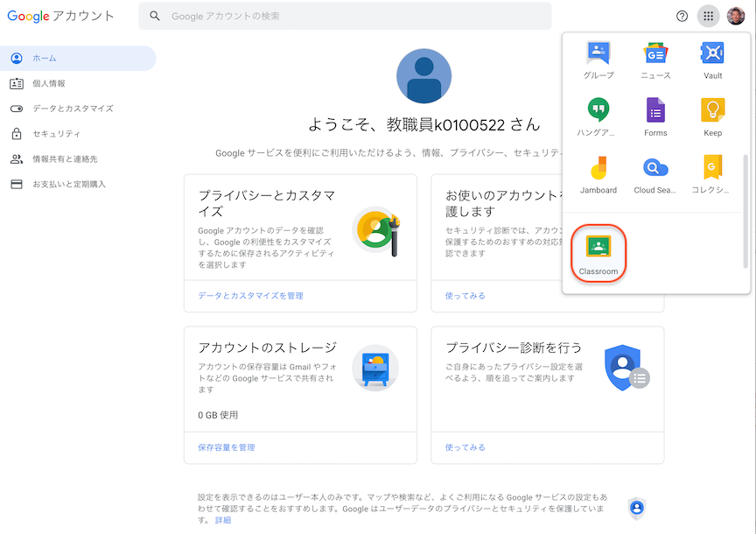Open the Help question mark icon
Viewport: 756px width, 534px height.
coord(682,17)
